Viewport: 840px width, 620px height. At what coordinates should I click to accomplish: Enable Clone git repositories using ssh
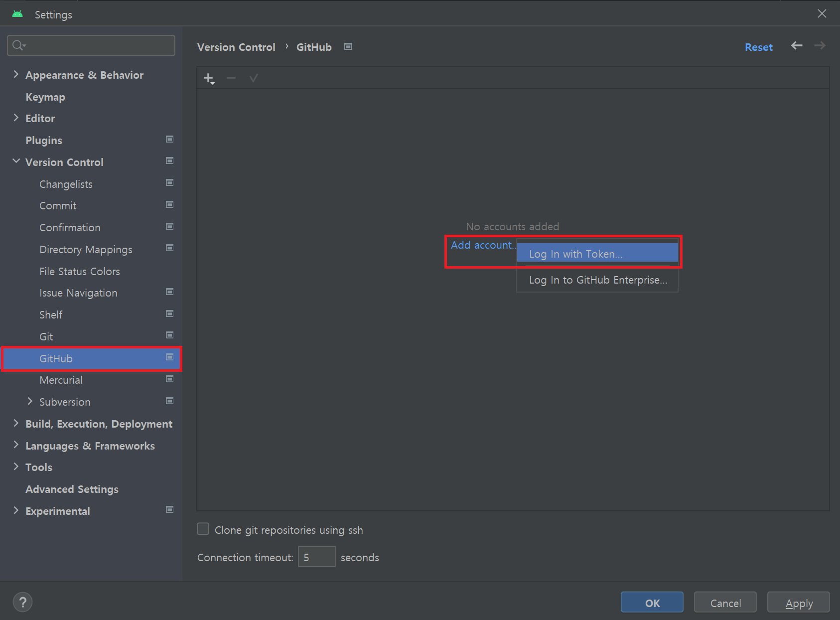click(203, 529)
